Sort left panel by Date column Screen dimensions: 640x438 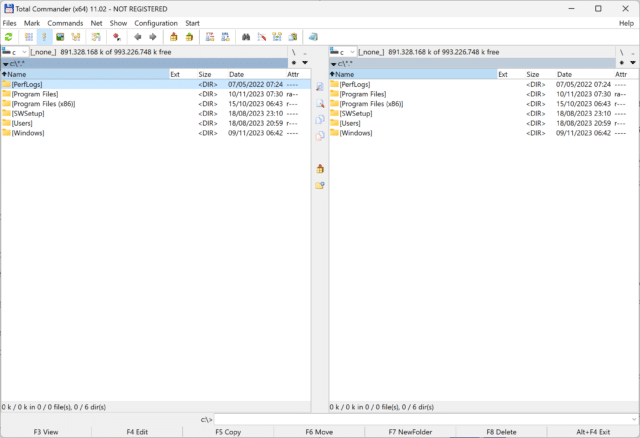(x=256, y=74)
